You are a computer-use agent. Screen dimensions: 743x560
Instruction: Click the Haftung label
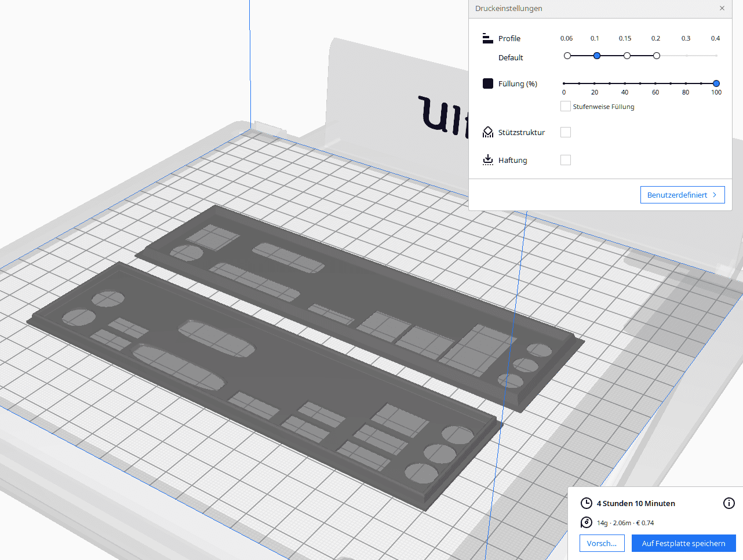tap(513, 160)
